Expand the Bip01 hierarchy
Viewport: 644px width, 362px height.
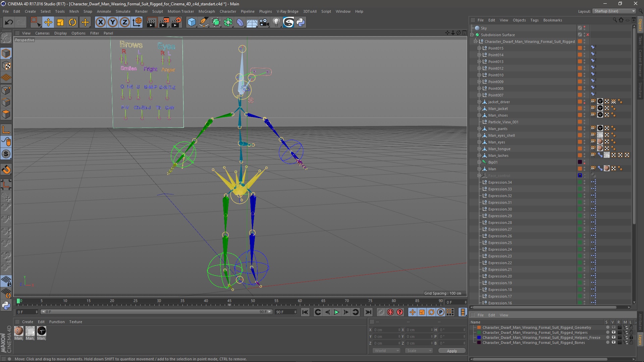[479, 162]
